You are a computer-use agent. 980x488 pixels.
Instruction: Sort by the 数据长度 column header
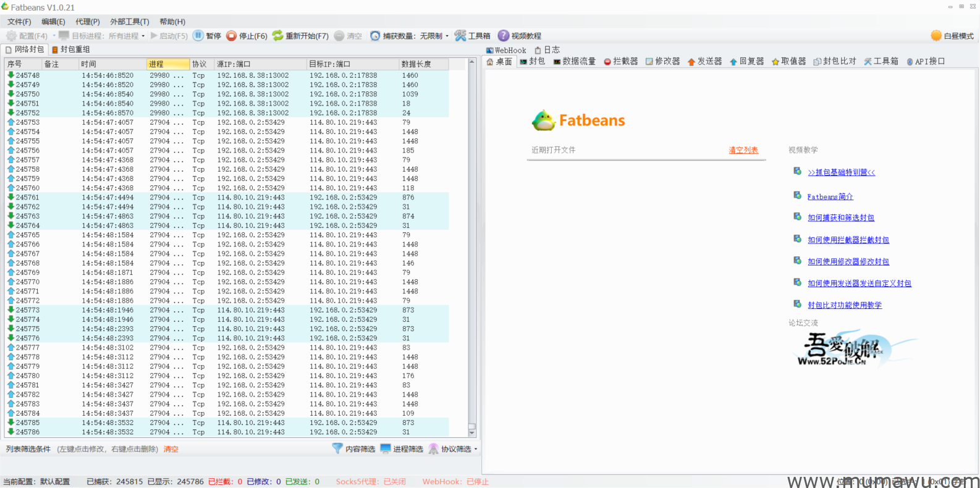[x=423, y=64]
